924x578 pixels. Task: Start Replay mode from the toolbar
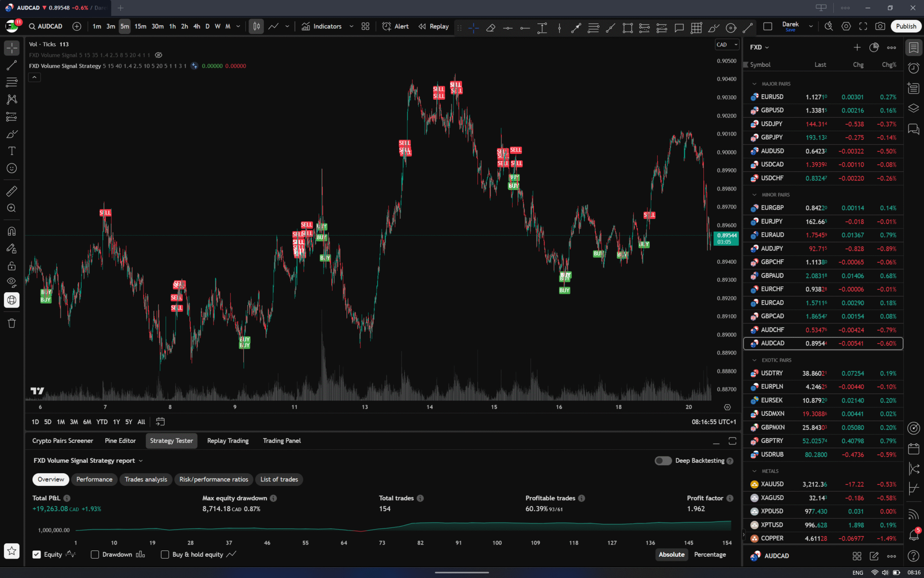432,26
